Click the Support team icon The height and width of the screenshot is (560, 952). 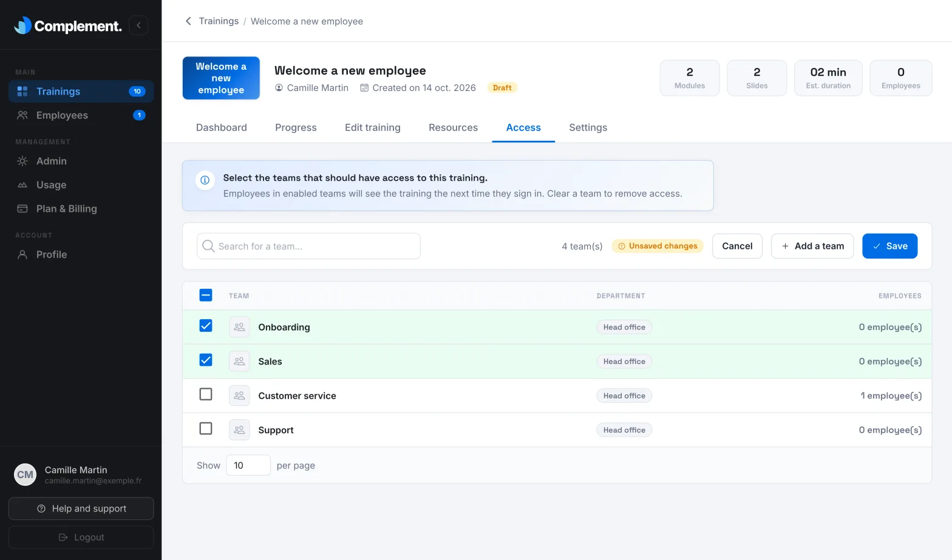[x=239, y=430]
